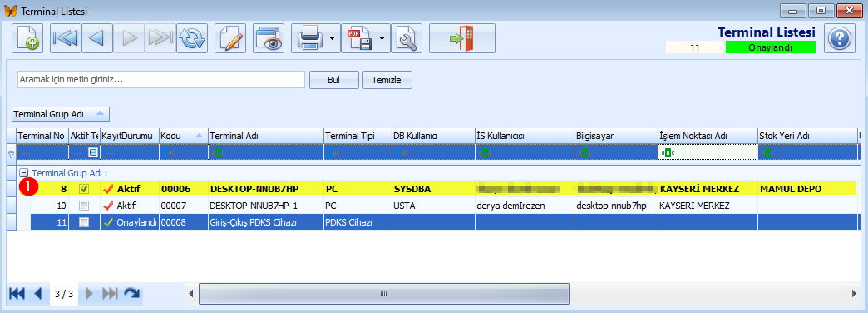Viewport: 868px width, 313px height.
Task: Open the wrench settings tool
Action: 407,38
